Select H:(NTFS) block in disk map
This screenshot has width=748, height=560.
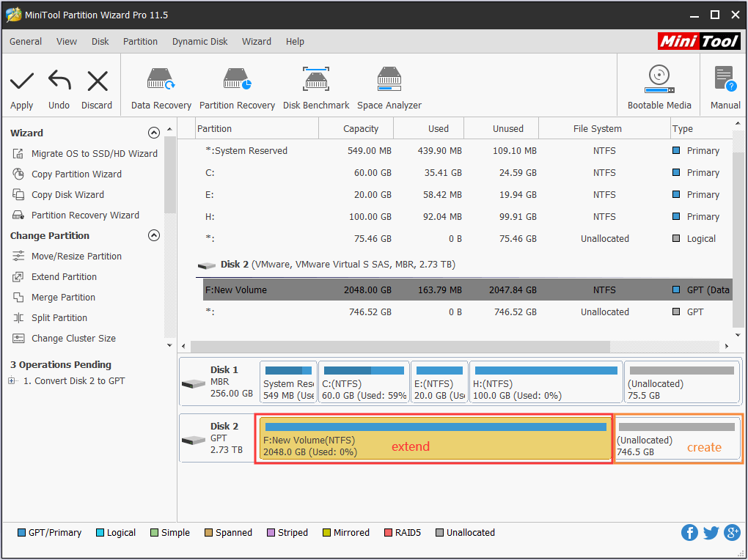coord(546,383)
